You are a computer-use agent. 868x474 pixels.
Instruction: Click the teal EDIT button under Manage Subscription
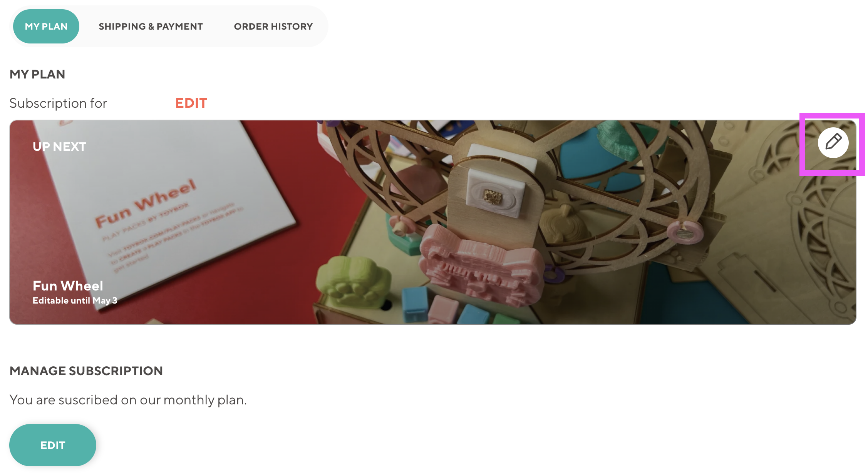click(x=53, y=445)
